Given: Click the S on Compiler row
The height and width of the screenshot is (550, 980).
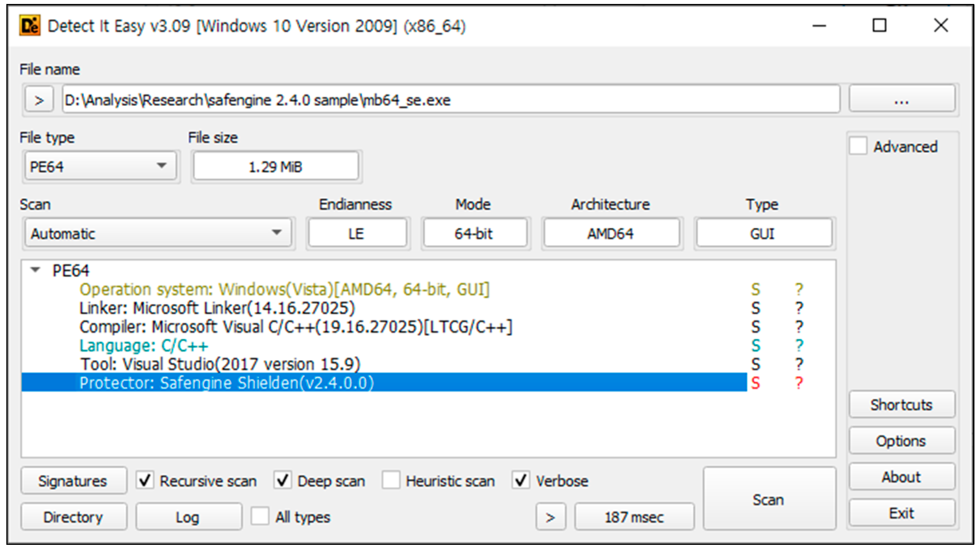Looking at the screenshot, I should 755,327.
